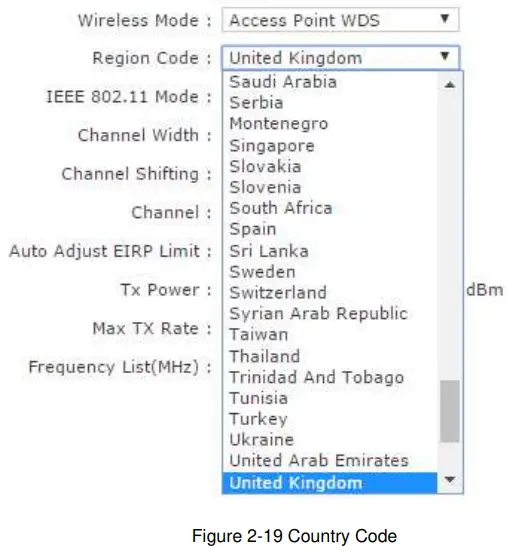The image size is (508, 550).
Task: Select Switzerland from the dropdown
Action: [330, 293]
